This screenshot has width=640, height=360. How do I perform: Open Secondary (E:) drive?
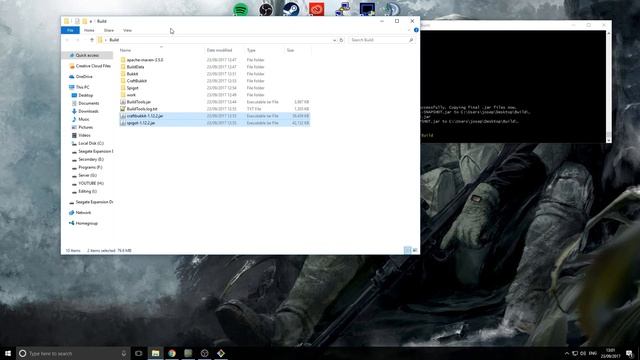click(91, 159)
